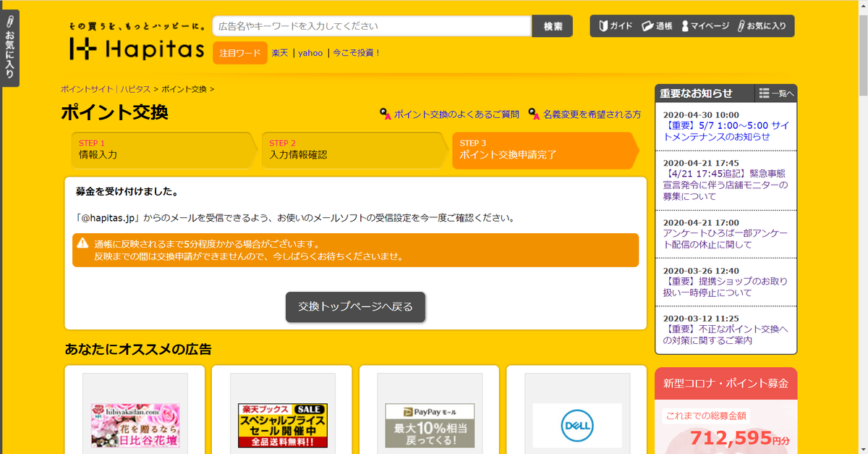Open the 楽天ブックス sale ad thumbnail
This screenshot has height=454, width=868.
(x=282, y=425)
